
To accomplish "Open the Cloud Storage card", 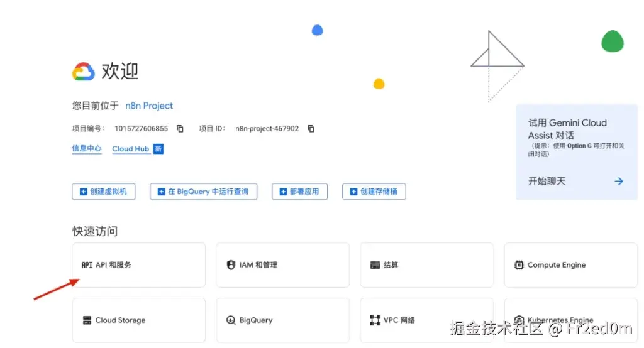I will point(139,320).
